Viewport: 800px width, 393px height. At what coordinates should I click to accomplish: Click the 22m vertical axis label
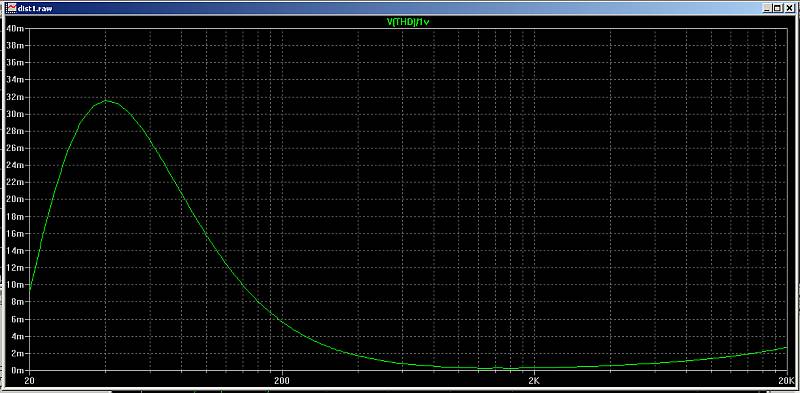(x=14, y=182)
